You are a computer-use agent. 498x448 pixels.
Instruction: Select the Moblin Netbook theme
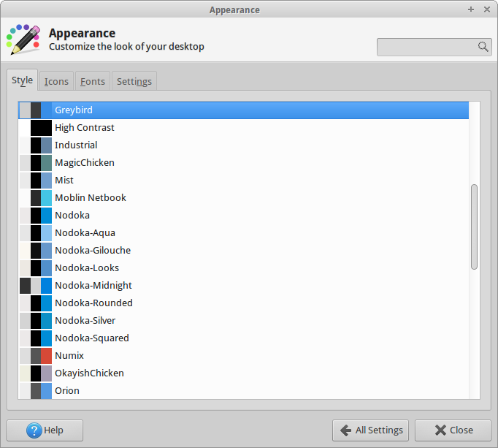(244, 197)
